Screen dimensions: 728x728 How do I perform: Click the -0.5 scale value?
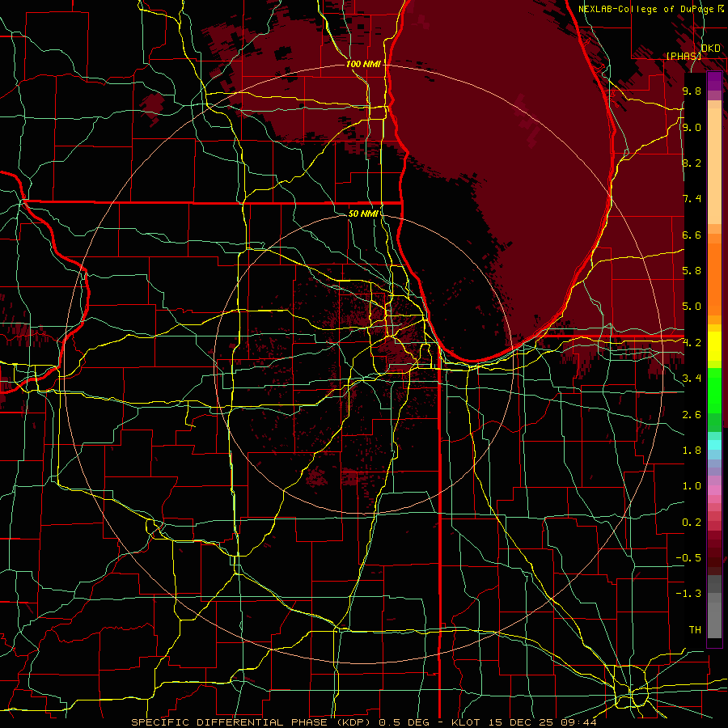point(688,558)
